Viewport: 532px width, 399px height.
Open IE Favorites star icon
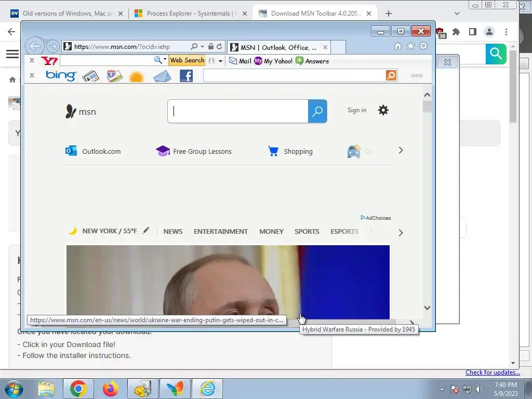click(x=410, y=46)
